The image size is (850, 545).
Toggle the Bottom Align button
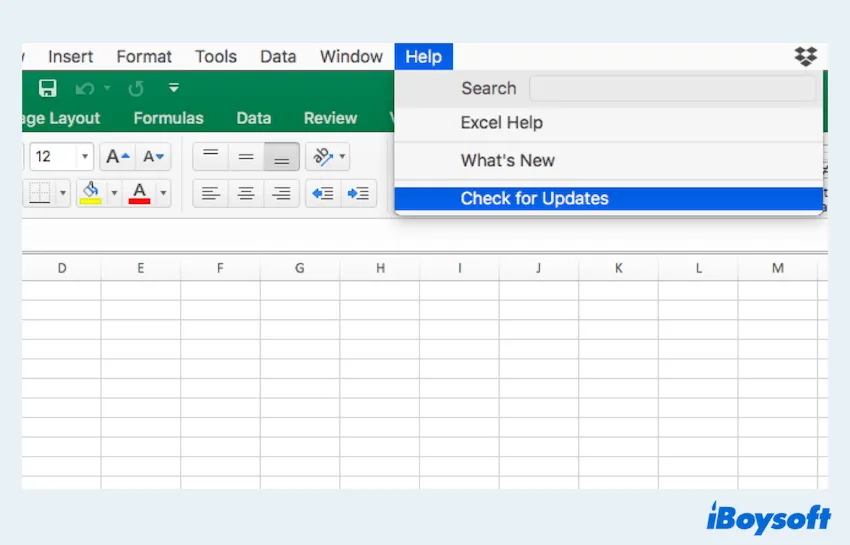coord(281,157)
